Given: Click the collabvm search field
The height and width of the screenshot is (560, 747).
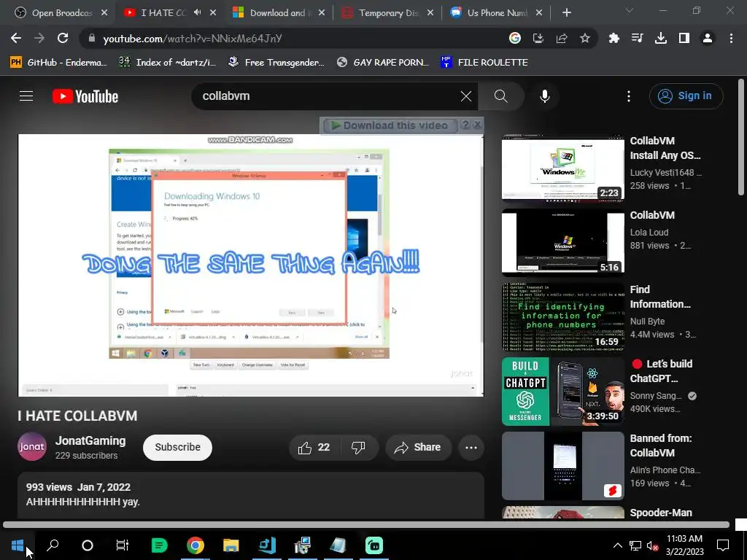Looking at the screenshot, I should point(329,96).
